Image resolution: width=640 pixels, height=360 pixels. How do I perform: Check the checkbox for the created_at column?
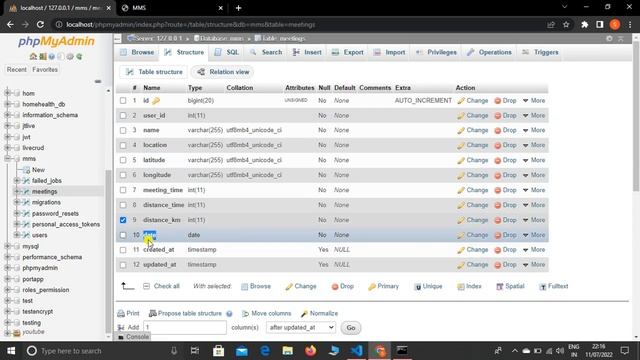[x=123, y=250]
